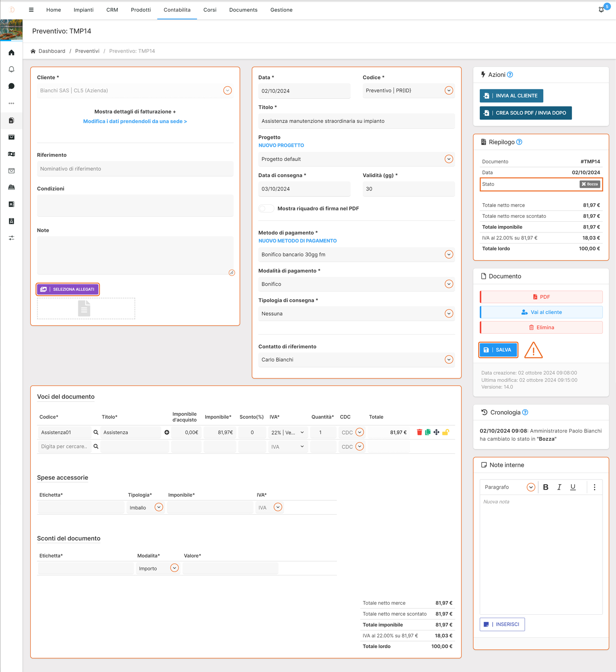
Task: Click the magnifier next to Assistenza01 code
Action: (x=96, y=432)
